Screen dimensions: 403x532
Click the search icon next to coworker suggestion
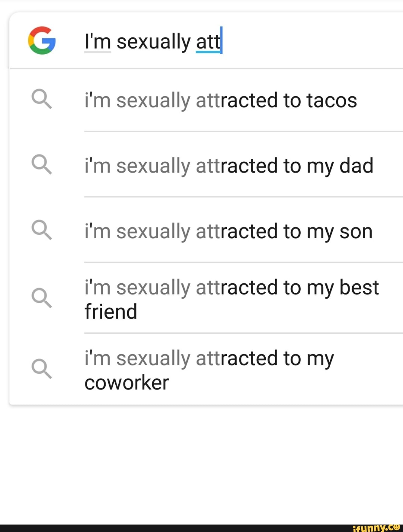pos(41,369)
